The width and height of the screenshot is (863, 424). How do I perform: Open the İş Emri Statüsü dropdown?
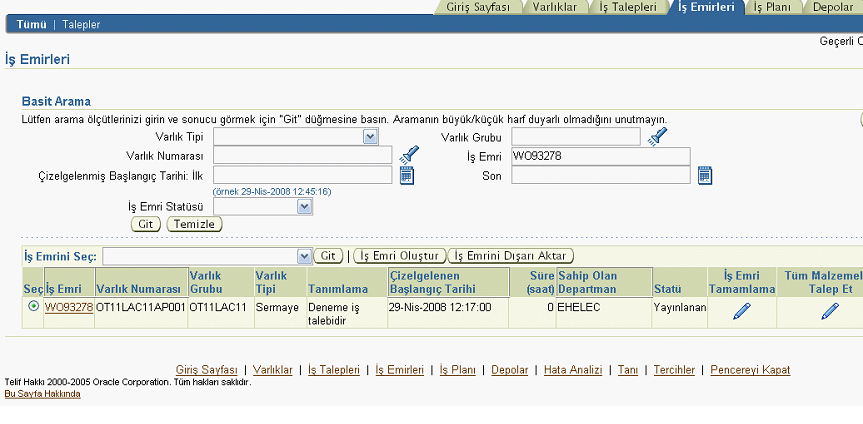[305, 206]
